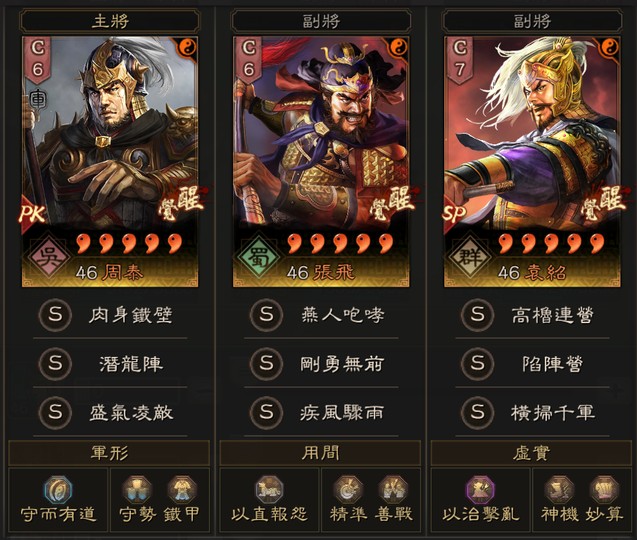The image size is (637, 540).
Task: Click the 以直報怨 icon
Action: [x=269, y=490]
